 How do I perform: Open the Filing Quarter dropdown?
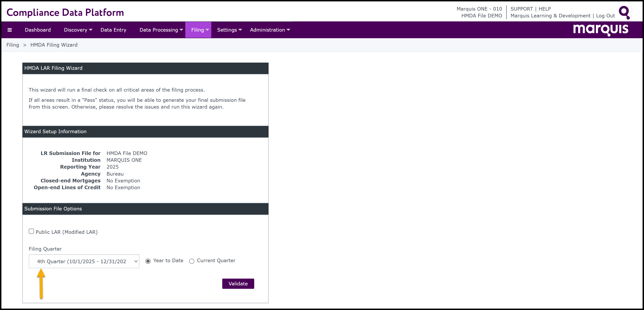(x=84, y=261)
